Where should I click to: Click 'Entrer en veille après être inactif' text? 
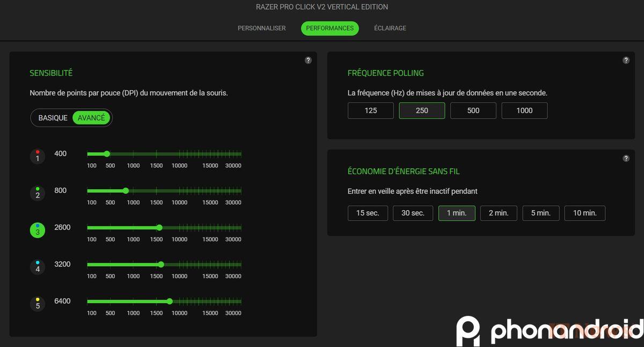pos(413,191)
